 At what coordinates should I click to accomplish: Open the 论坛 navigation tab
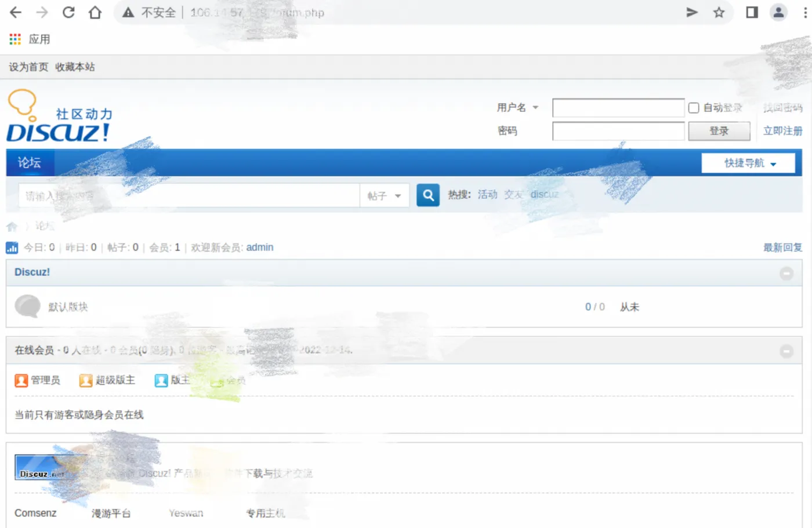coord(30,163)
